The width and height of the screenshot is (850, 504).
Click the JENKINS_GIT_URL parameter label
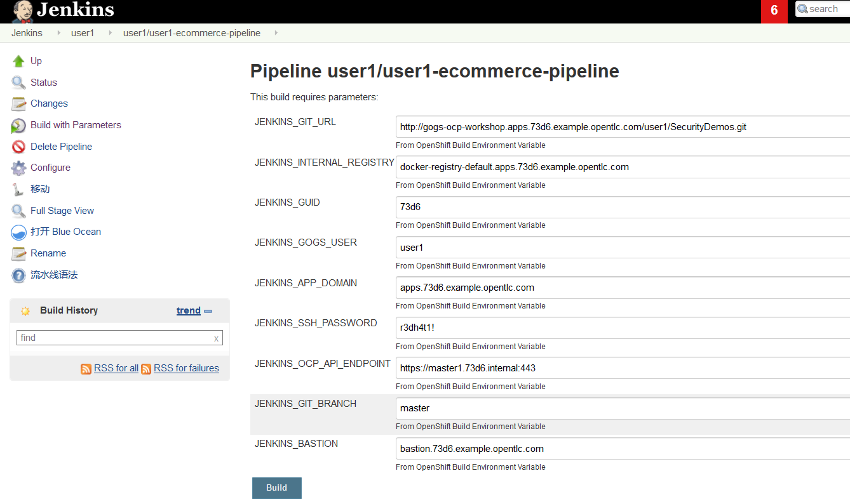295,122
